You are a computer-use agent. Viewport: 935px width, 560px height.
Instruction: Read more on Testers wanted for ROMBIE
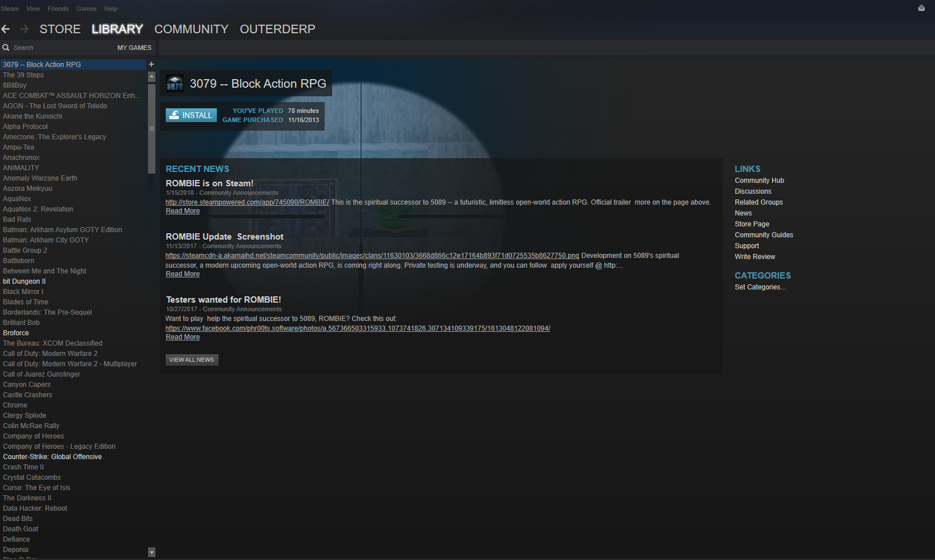point(183,337)
